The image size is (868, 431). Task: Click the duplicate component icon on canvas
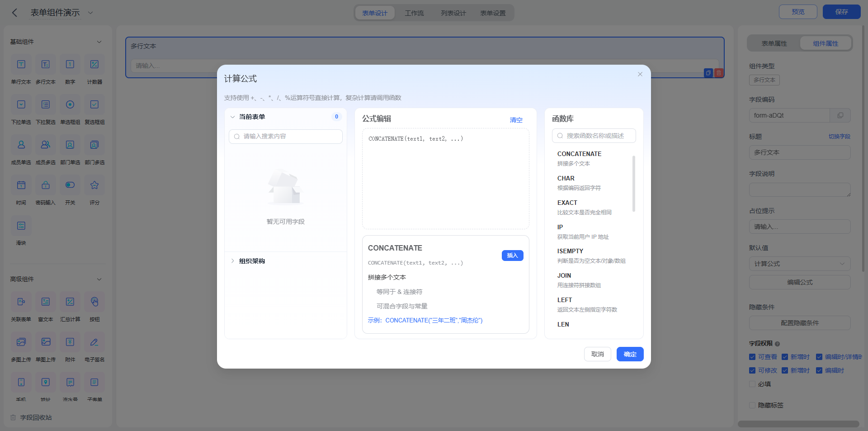click(708, 73)
